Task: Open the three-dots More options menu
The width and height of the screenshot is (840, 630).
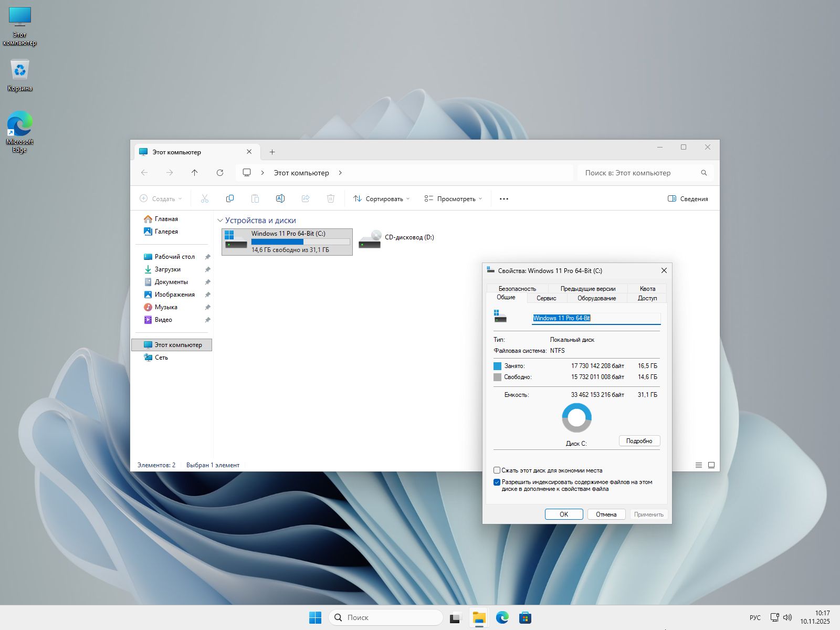Action: (503, 199)
